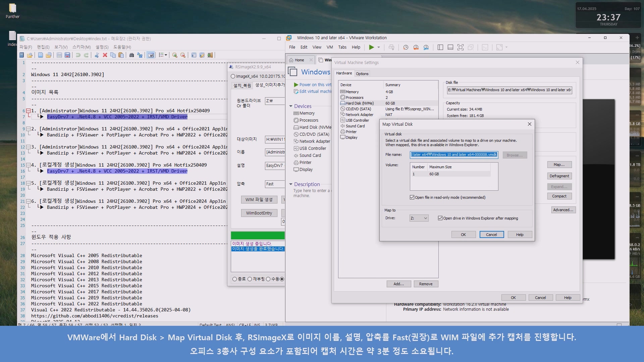
Task: Click the Save icon (red disk) in Notepad2 toolbar
Action: pos(67,55)
